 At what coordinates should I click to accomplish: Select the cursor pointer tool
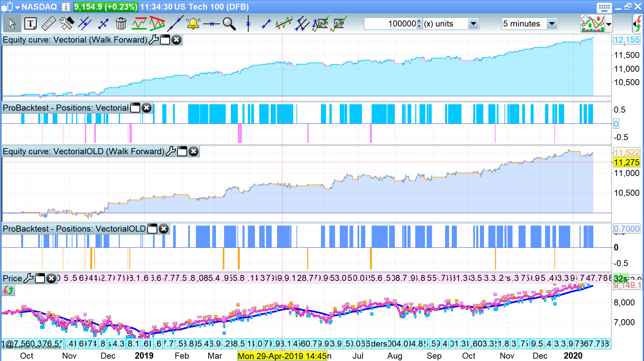[12, 24]
